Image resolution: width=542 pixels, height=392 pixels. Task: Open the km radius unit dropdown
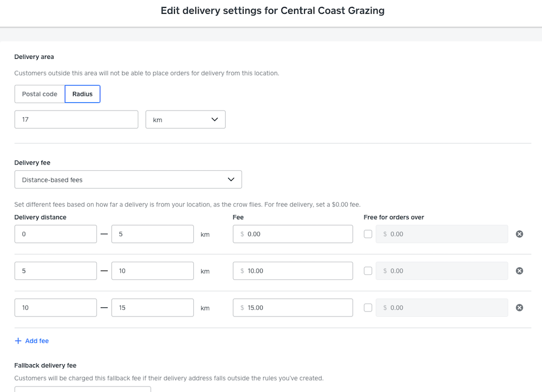[186, 119]
